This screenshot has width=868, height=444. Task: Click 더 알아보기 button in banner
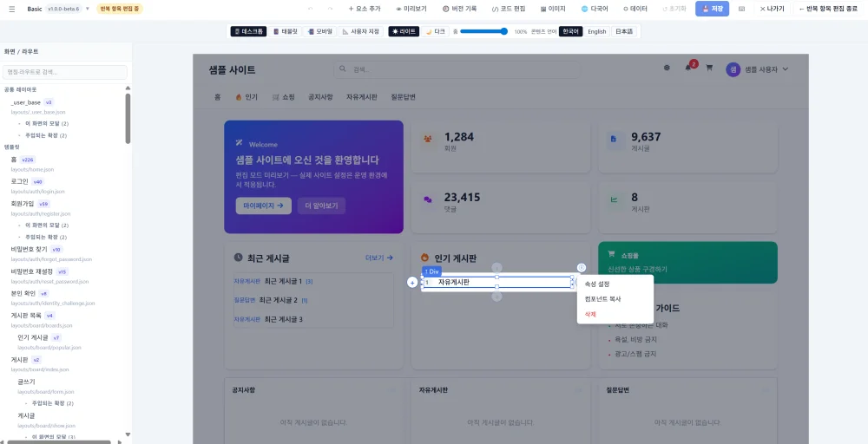click(x=322, y=206)
